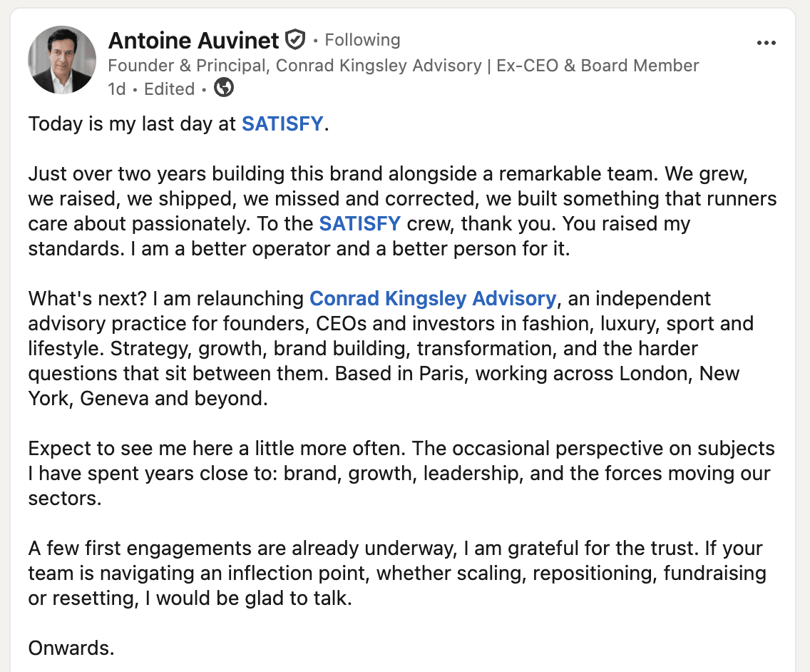Open the Conrad Kingsley Advisory company link
This screenshot has width=810, height=672.
pos(432,299)
